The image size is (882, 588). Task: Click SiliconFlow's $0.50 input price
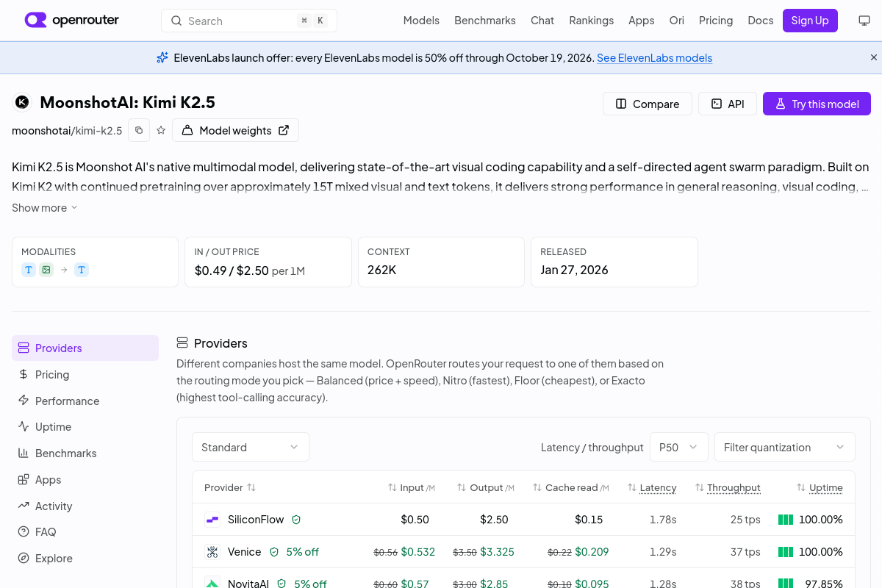(x=415, y=520)
